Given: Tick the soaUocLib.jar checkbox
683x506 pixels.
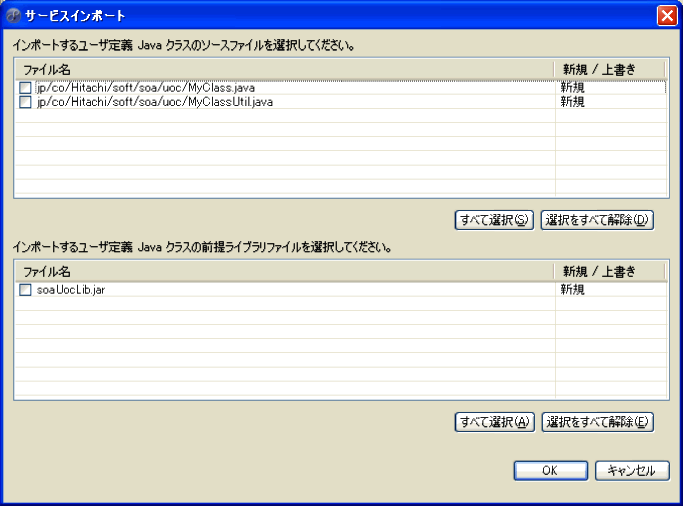Looking at the screenshot, I should point(25,290).
